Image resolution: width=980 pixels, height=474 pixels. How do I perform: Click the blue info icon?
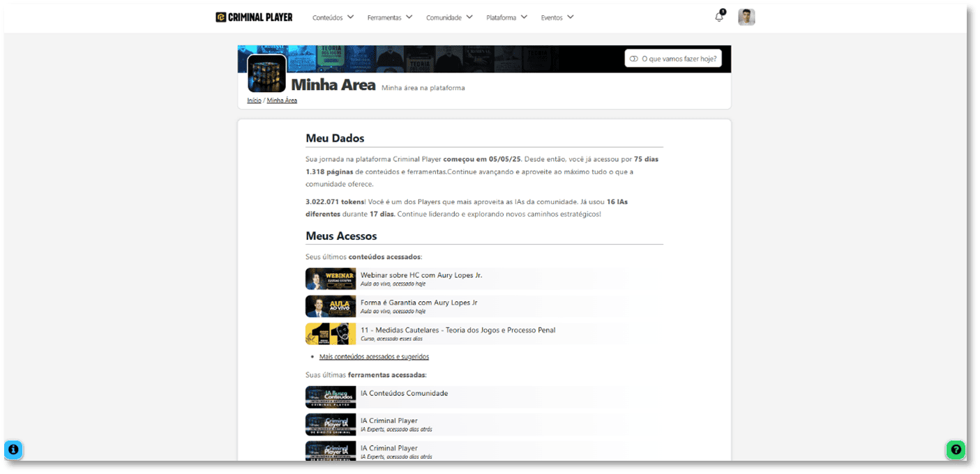point(13,450)
